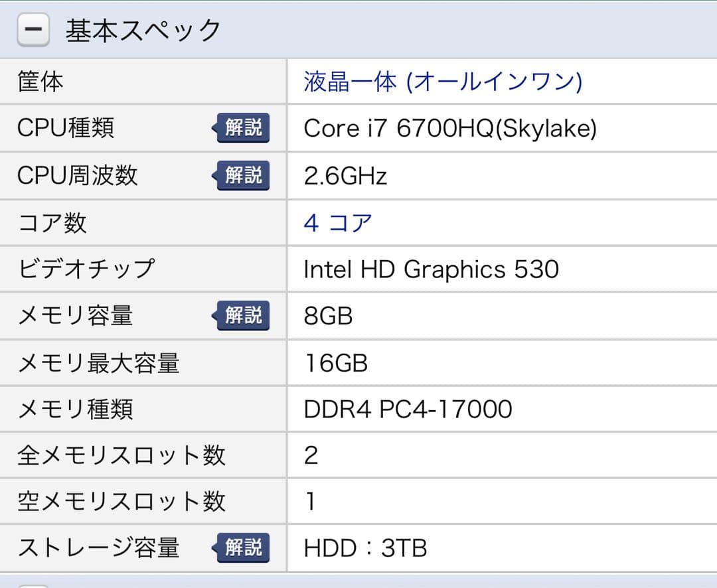Viewport: 717px width, 588px height.
Task: Click the expander icon at the page bottom
Action: (33, 584)
